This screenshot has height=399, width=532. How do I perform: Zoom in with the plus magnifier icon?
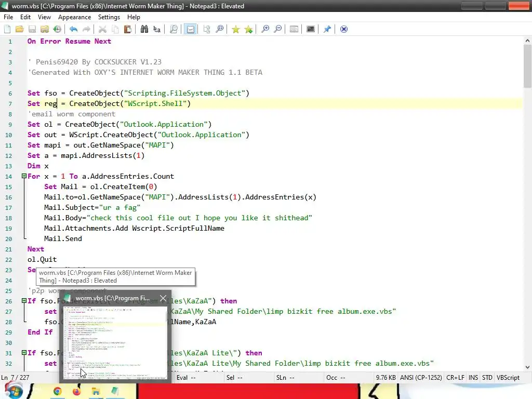(265, 29)
